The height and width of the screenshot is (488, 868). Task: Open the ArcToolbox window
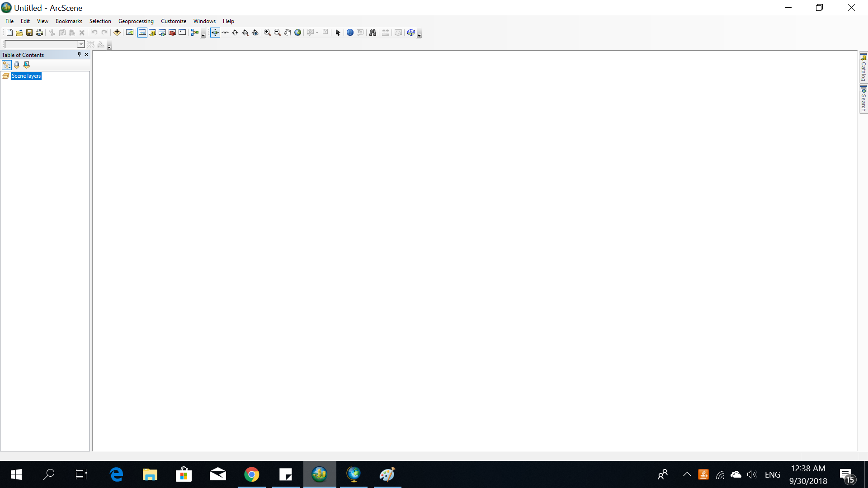(172, 33)
